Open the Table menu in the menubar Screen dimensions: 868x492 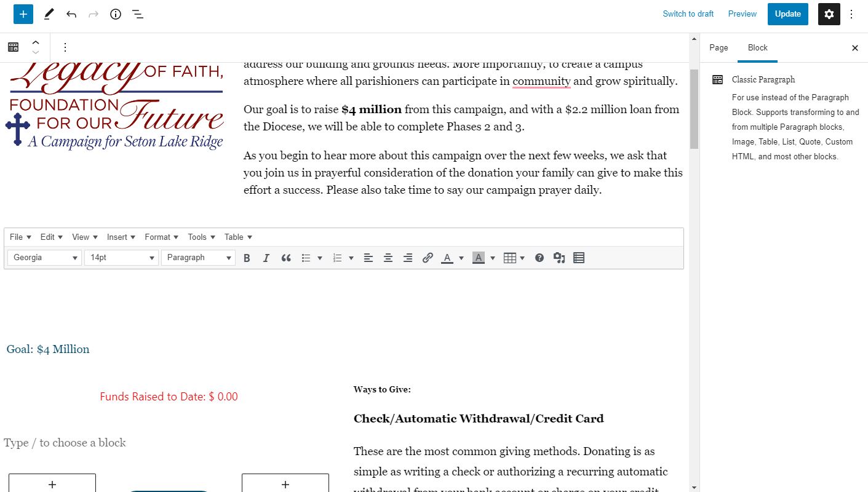click(x=237, y=237)
